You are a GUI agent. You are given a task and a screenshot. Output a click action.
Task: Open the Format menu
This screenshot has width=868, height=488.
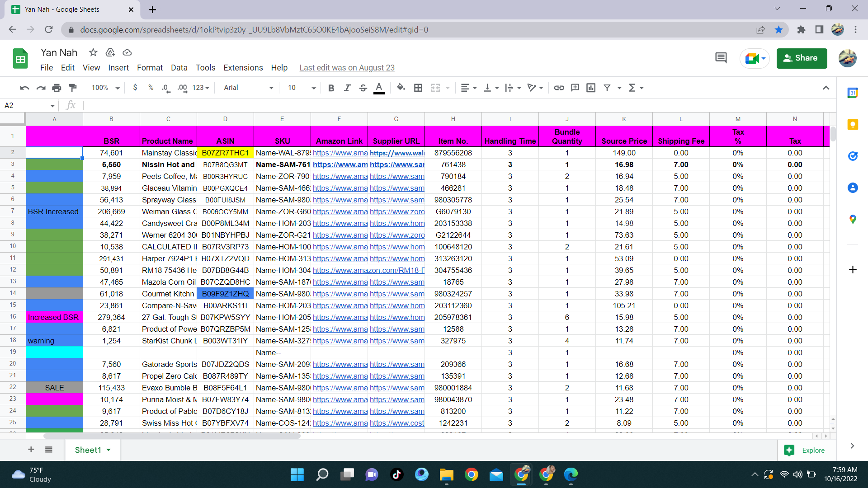150,68
